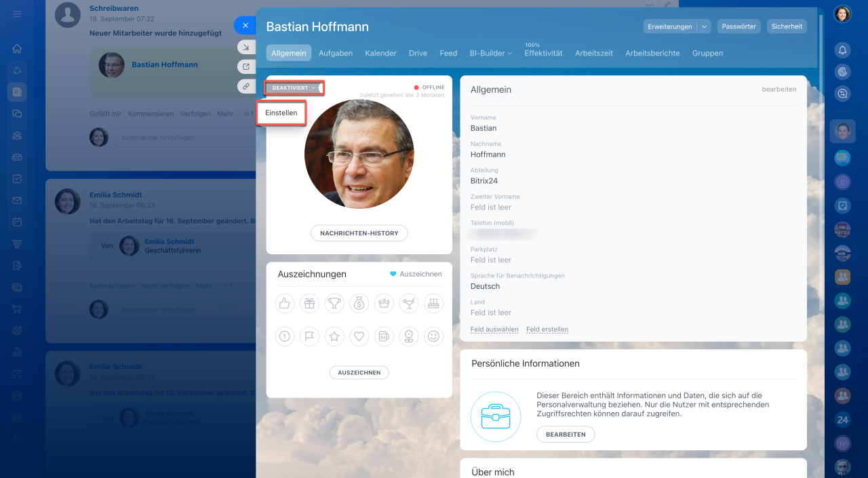Close the profile side panel with X
868x478 pixels.
click(x=245, y=25)
